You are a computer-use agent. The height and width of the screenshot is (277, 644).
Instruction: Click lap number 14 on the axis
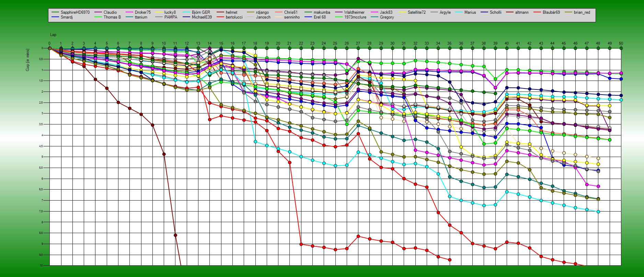[x=209, y=44]
